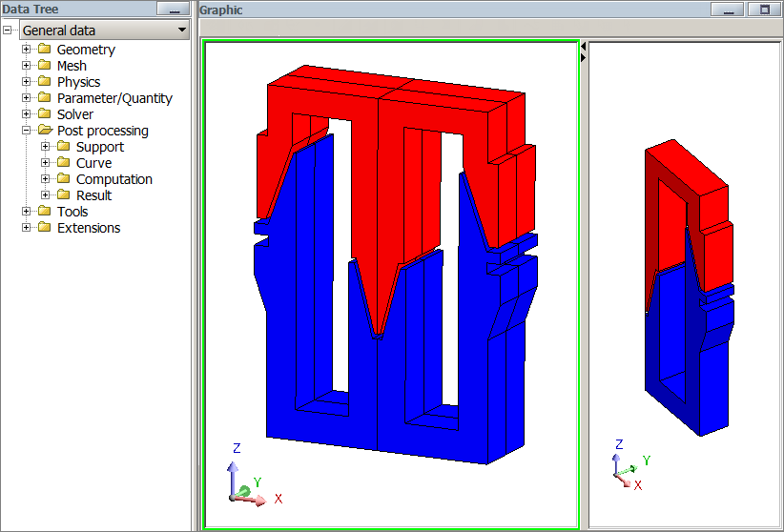Expand the Geometry tree node
784x532 pixels.
tap(27, 50)
